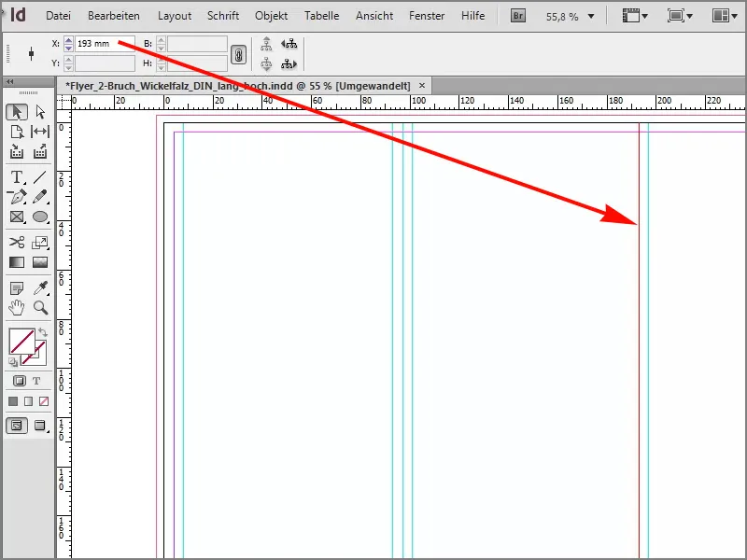747x560 pixels.
Task: Open the Ansicht menu
Action: click(374, 16)
